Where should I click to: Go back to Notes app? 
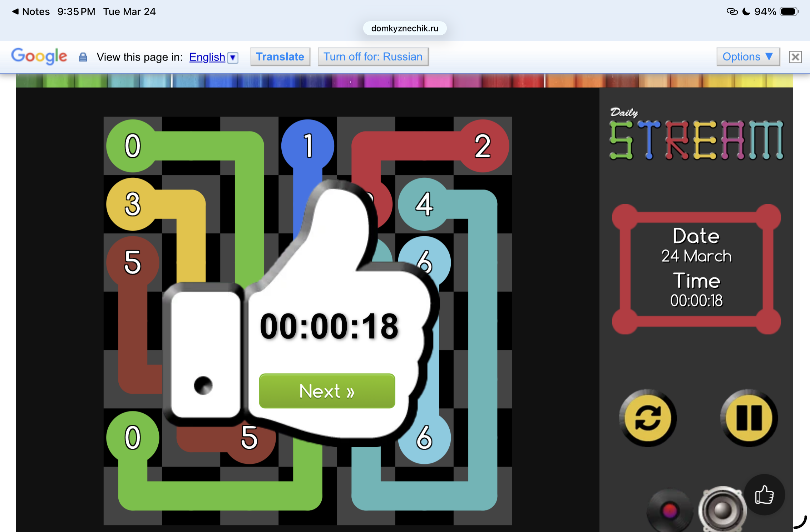pos(31,11)
